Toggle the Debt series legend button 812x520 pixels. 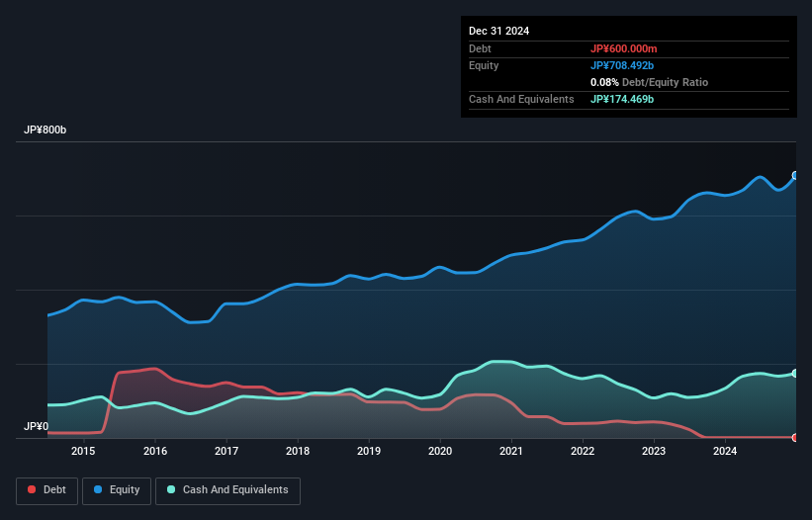47,490
